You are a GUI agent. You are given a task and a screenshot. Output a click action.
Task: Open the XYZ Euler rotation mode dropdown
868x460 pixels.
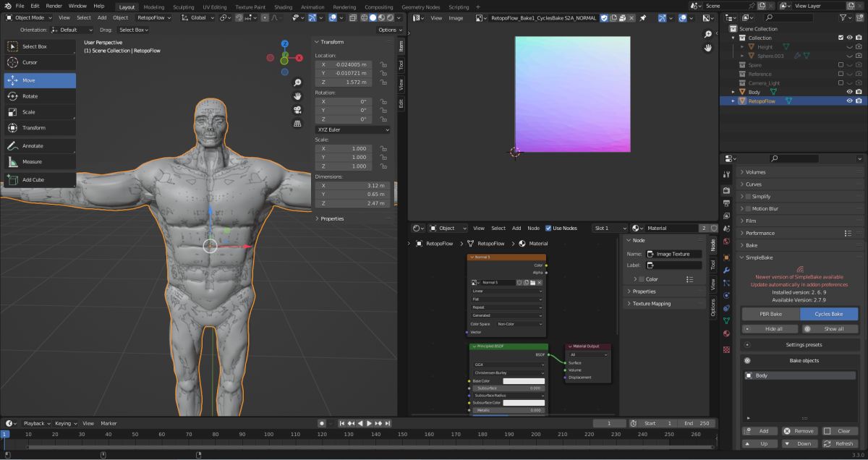click(x=352, y=129)
